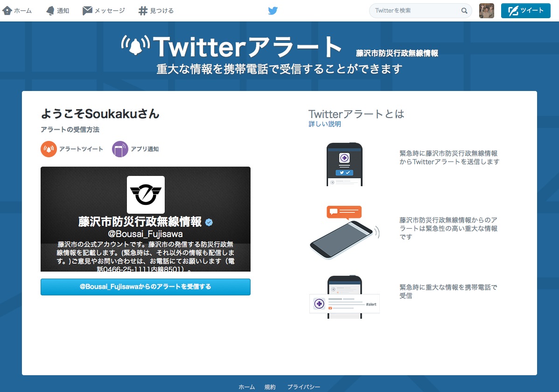Open the 詳しい説明 link
The image size is (559, 392).
[x=325, y=124]
